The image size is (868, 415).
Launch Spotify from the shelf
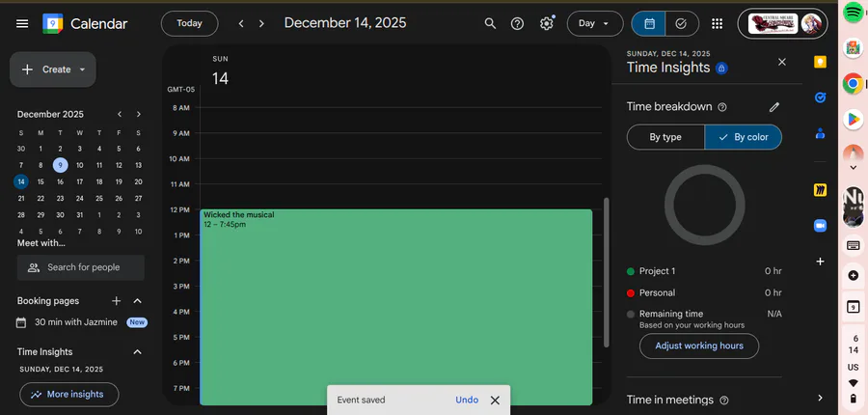coord(853,13)
